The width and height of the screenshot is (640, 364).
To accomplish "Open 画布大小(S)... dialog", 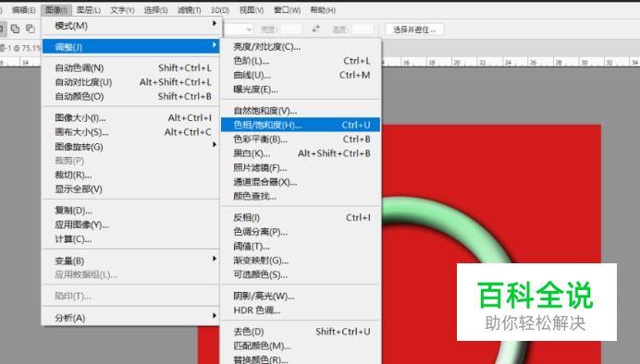I will [130, 132].
